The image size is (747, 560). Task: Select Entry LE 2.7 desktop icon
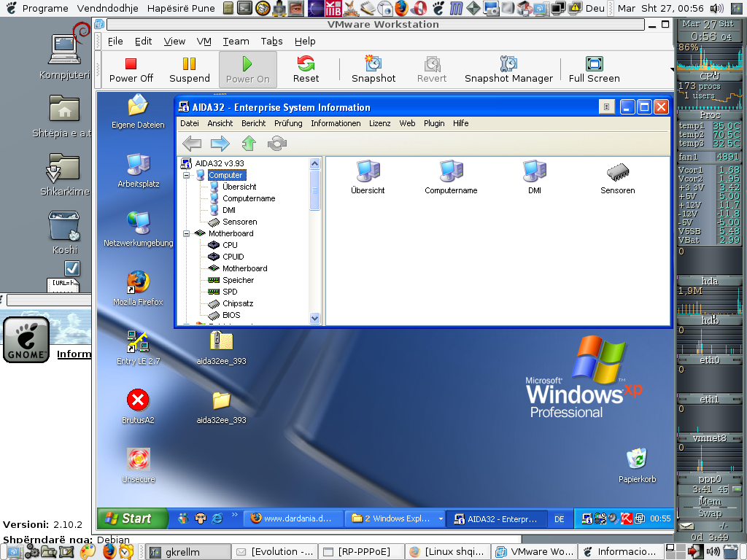[138, 348]
